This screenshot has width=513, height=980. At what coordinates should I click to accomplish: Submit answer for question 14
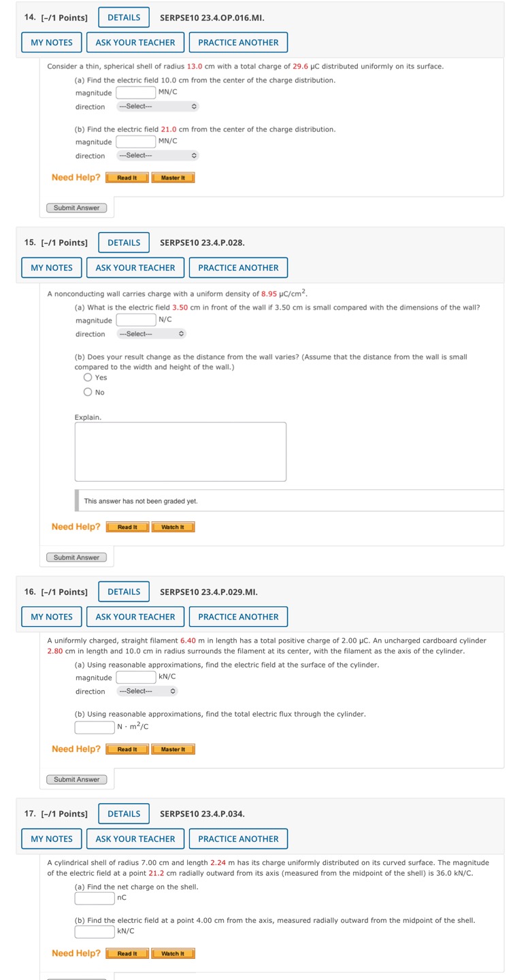[x=76, y=208]
